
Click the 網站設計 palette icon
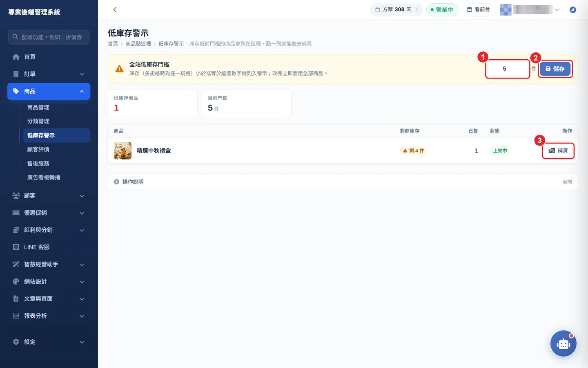(x=16, y=281)
